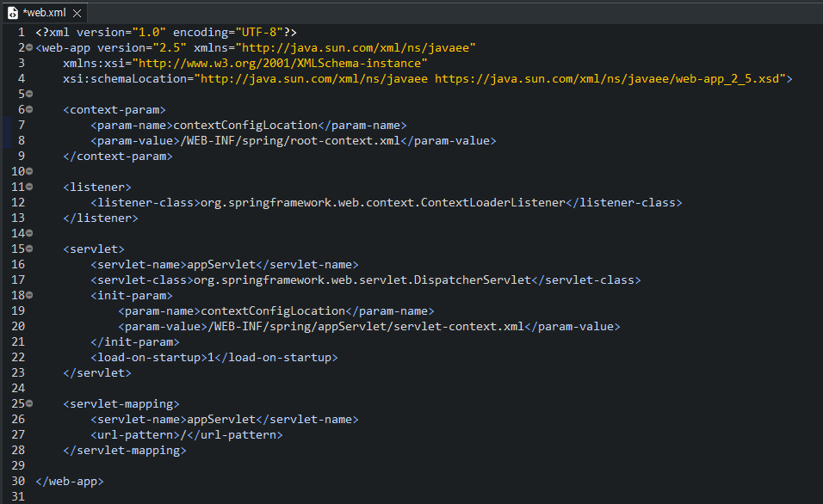
Task: Click appServlet text on line 26
Action: click(x=221, y=419)
